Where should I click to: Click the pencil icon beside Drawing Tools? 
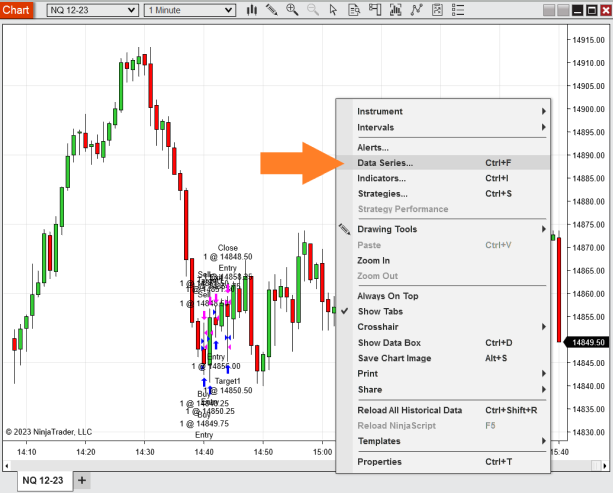344,229
